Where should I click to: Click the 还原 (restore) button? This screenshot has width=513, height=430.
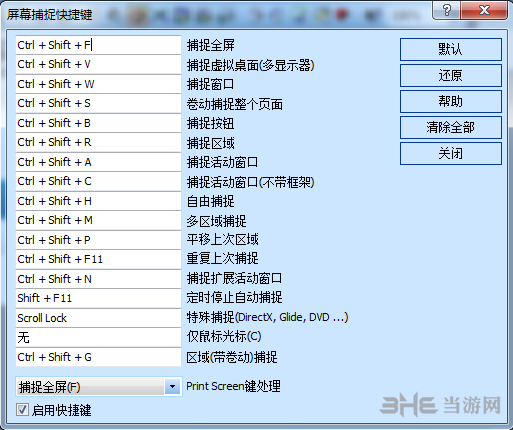point(451,75)
